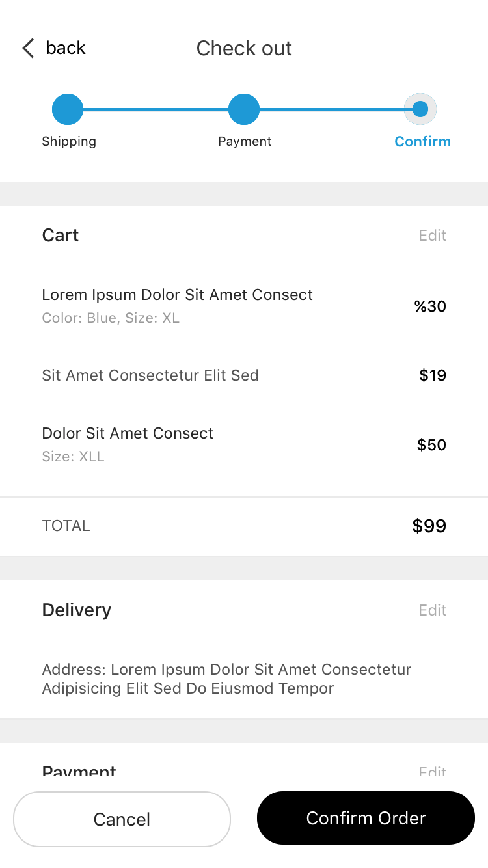The image size is (488, 868).
Task: Click the back arrow chevron icon
Action: point(28,48)
